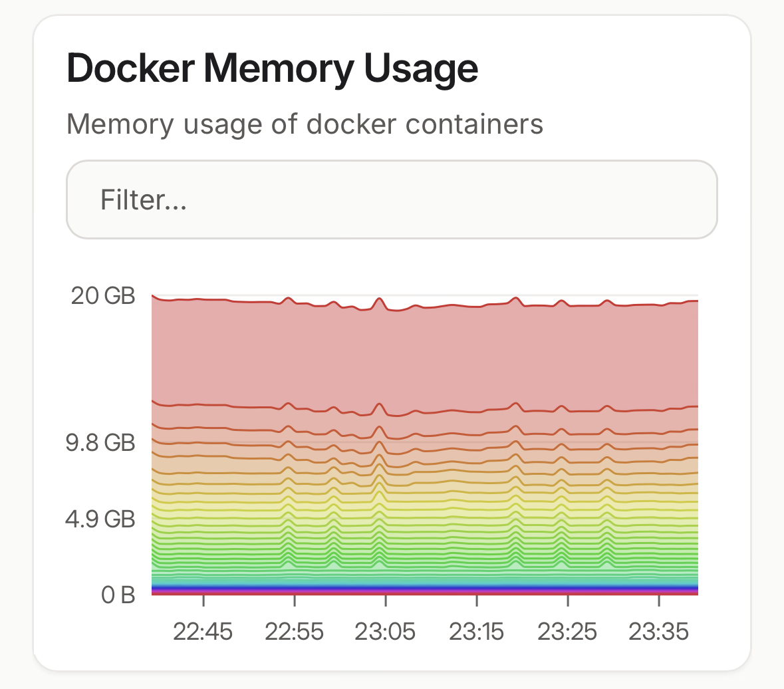Click the 4.9 GB y-axis label

point(100,519)
